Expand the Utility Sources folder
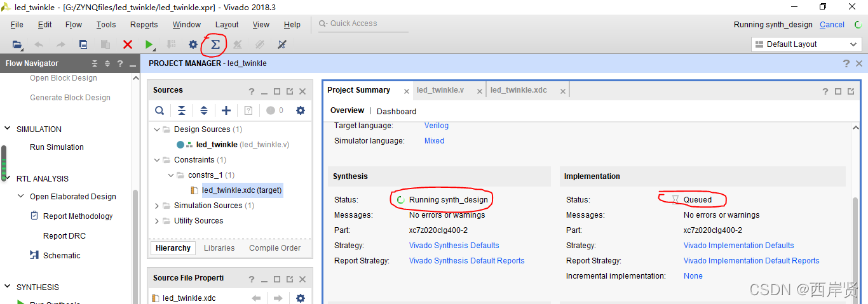 point(158,221)
